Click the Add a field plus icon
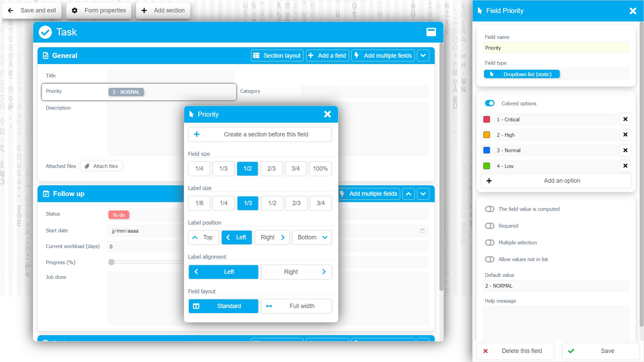Image resolution: width=644 pixels, height=362 pixels. tap(311, 56)
